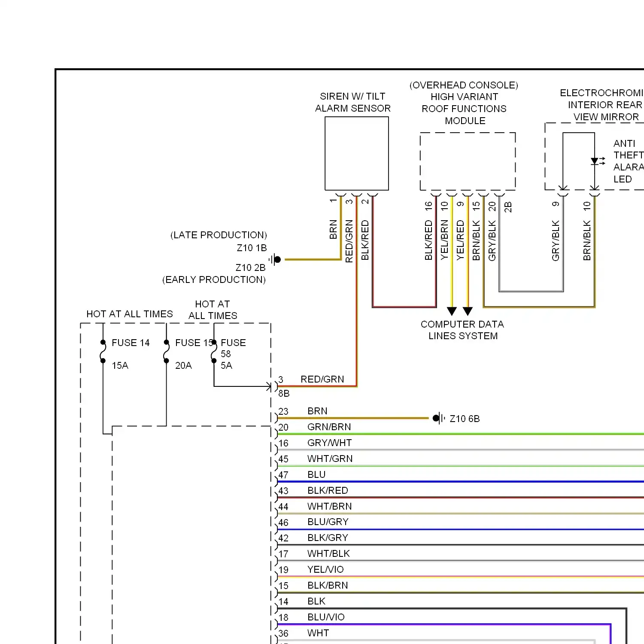
Task: Click the vertical 'BRN' label under the siren
Action: (x=333, y=229)
